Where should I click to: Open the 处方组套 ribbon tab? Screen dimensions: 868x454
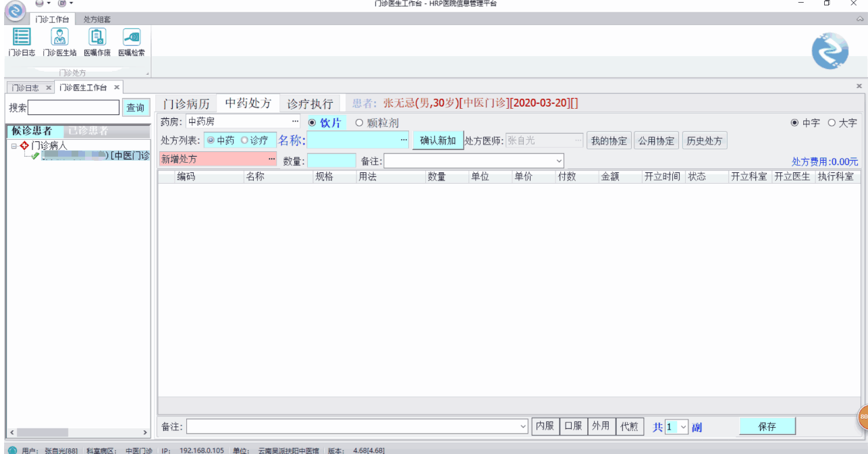point(97,20)
